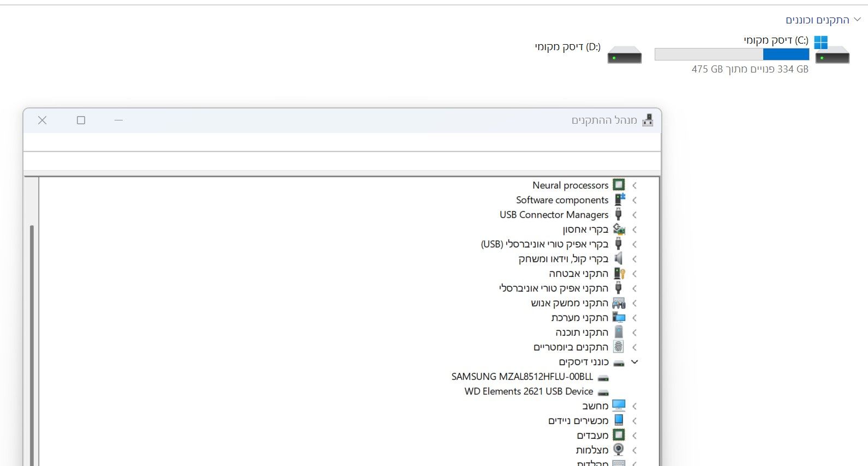This screenshot has height=466, width=868.
Task: Click the בקרי אחסון label
Action: (585, 229)
